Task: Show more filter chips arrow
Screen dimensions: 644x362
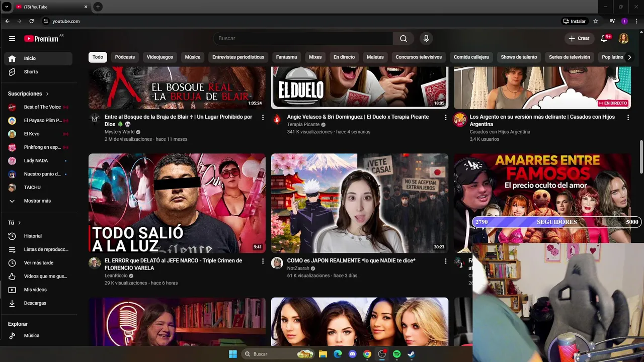Action: 629,57
